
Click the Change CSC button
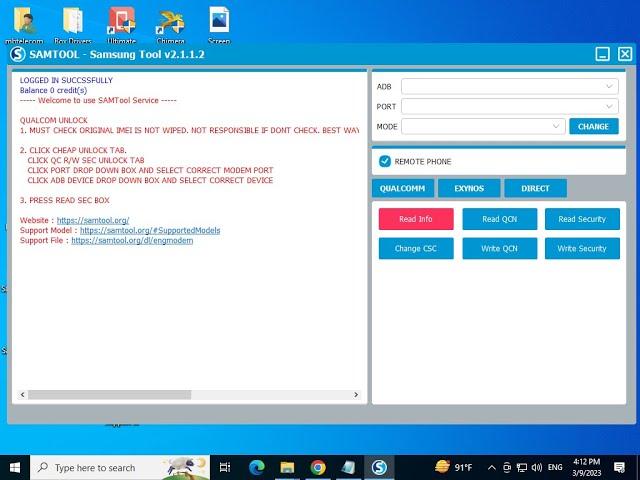[416, 248]
